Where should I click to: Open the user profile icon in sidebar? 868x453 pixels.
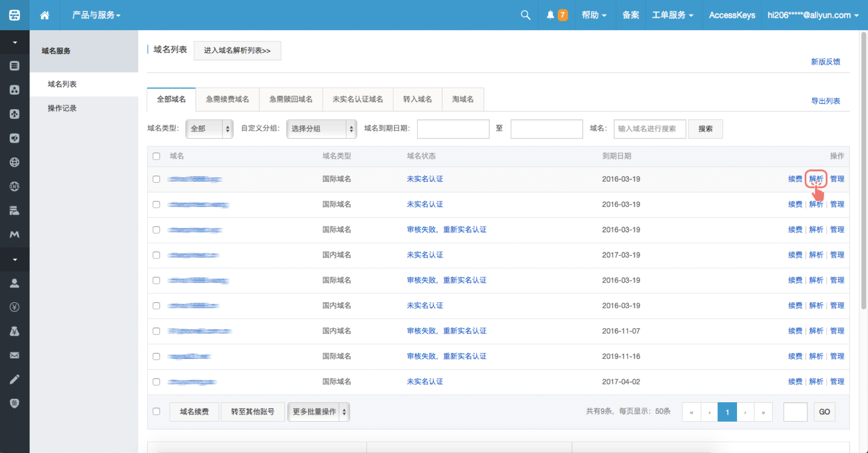(x=15, y=283)
